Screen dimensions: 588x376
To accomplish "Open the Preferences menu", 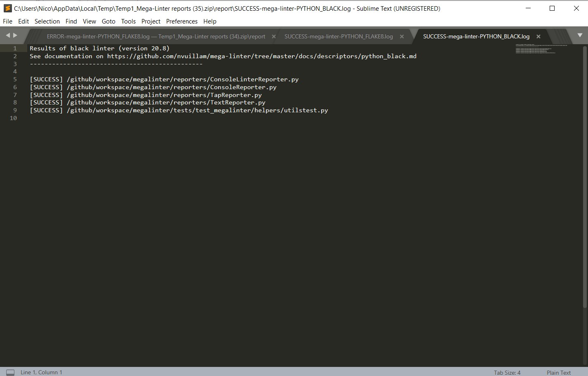I will coord(182,21).
